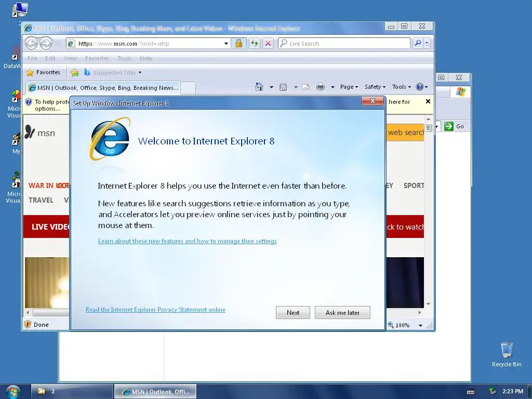This screenshot has height=399, width=532.
Task: Open the View menu
Action: coord(70,58)
